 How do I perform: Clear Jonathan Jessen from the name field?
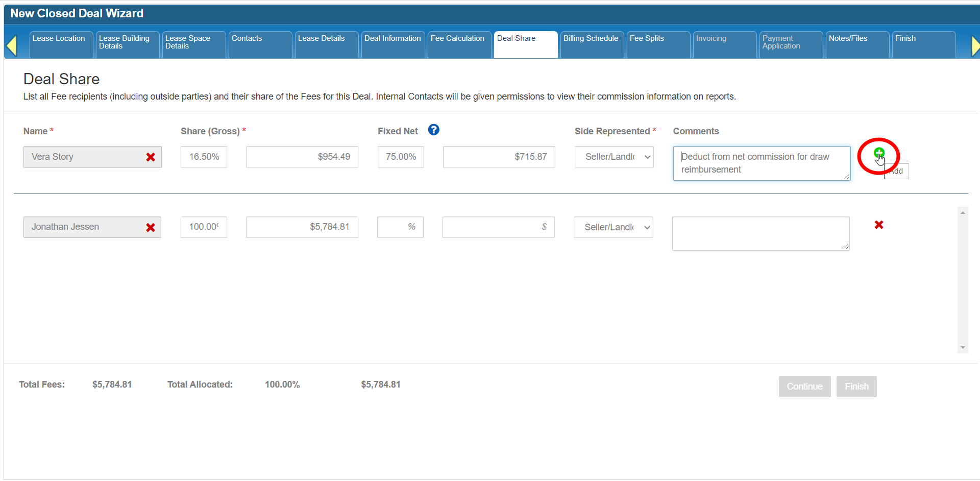point(151,228)
